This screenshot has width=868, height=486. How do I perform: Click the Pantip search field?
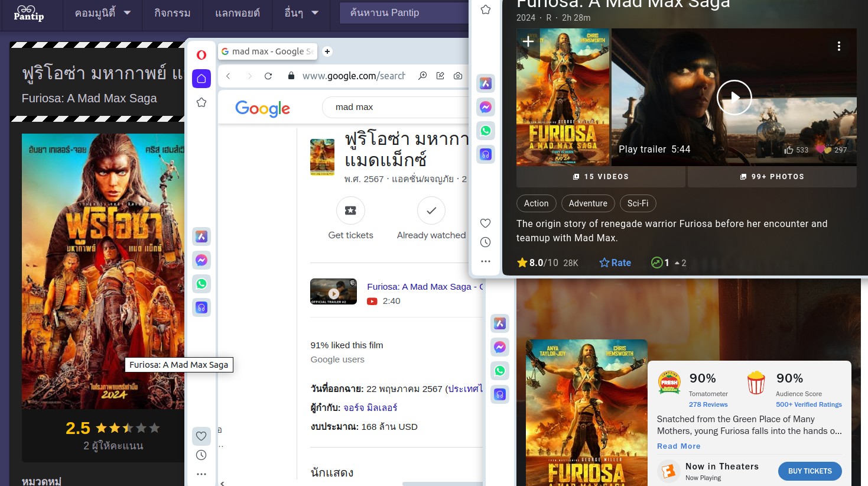404,12
